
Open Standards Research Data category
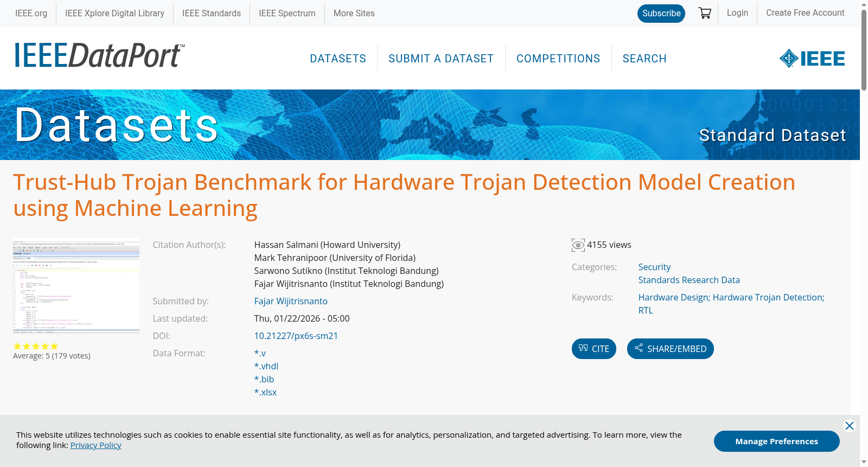(689, 280)
